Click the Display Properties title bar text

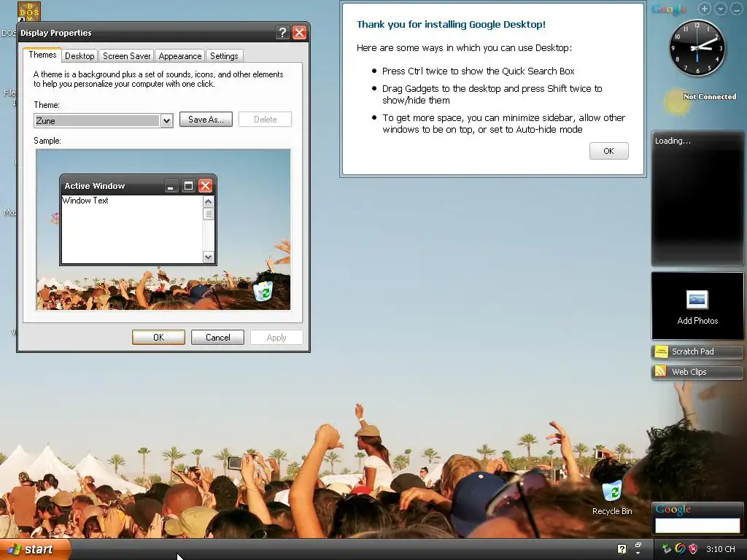click(55, 33)
